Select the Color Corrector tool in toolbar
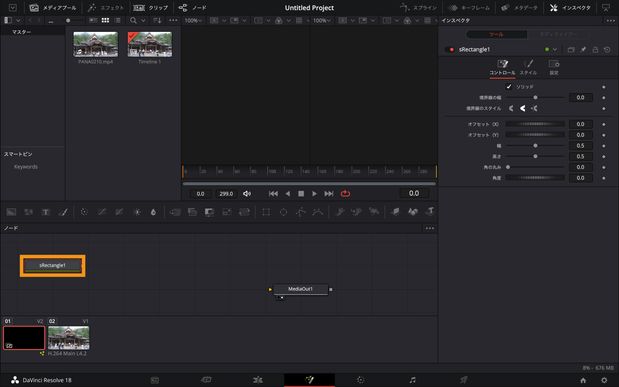 (x=84, y=212)
